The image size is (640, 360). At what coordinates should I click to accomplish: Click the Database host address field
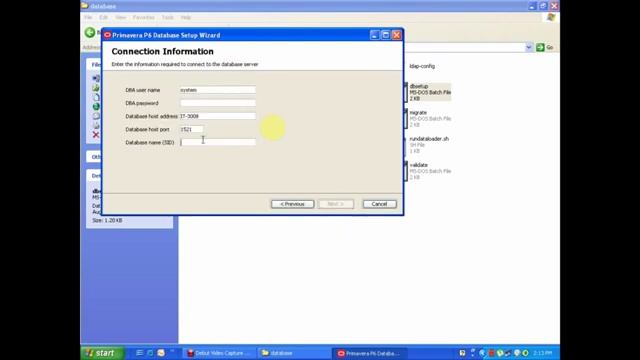218,116
